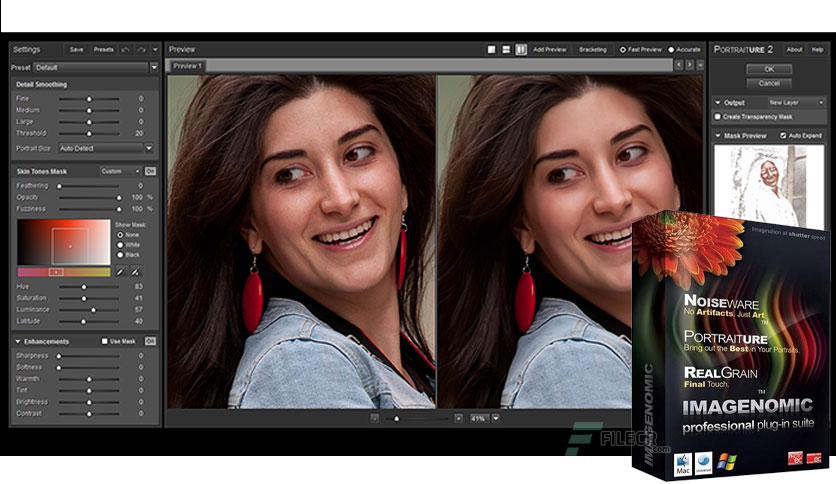Click the OK button

[769, 69]
